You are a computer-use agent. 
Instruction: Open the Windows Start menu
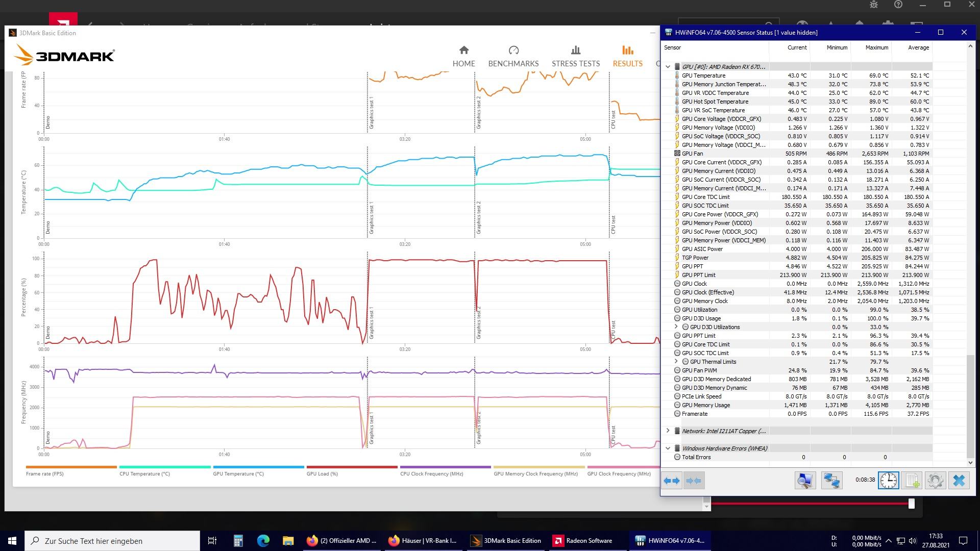coord(12,541)
